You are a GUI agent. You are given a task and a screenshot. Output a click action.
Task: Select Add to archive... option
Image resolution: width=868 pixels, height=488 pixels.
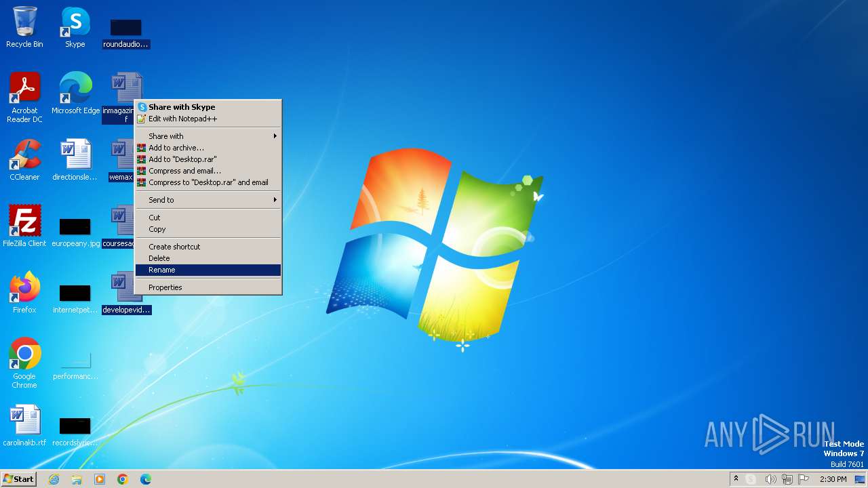(208, 148)
